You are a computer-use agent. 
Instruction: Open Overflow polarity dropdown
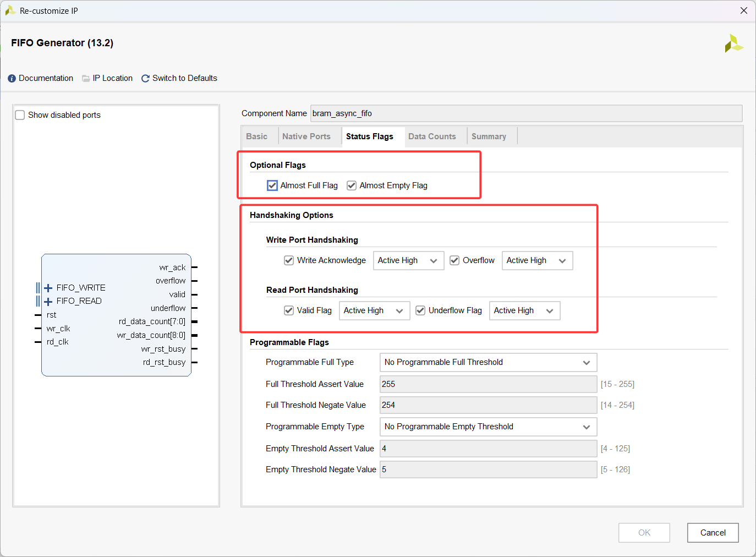coord(538,260)
